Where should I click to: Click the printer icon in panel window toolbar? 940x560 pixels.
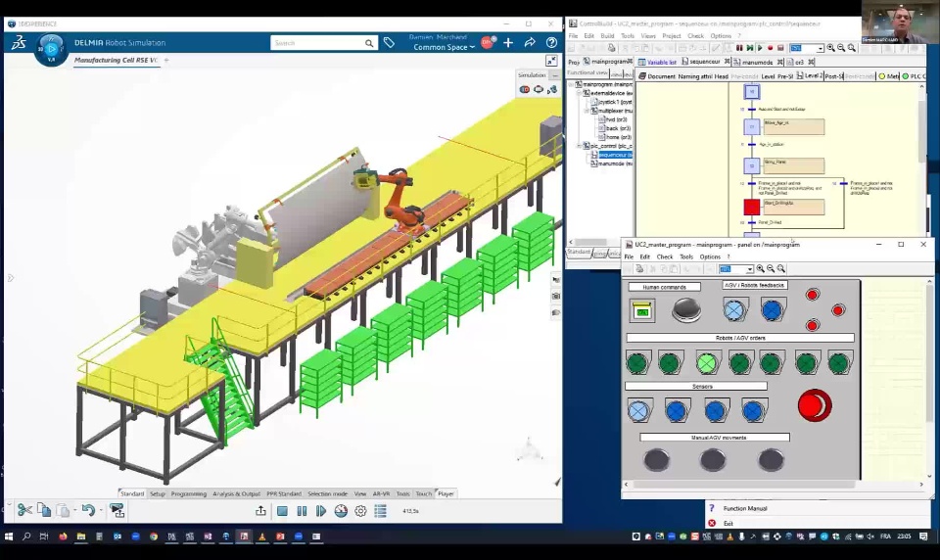point(639,268)
